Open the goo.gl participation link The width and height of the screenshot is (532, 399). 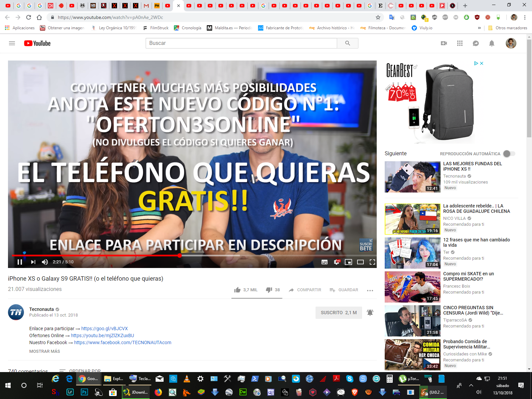tap(104, 329)
